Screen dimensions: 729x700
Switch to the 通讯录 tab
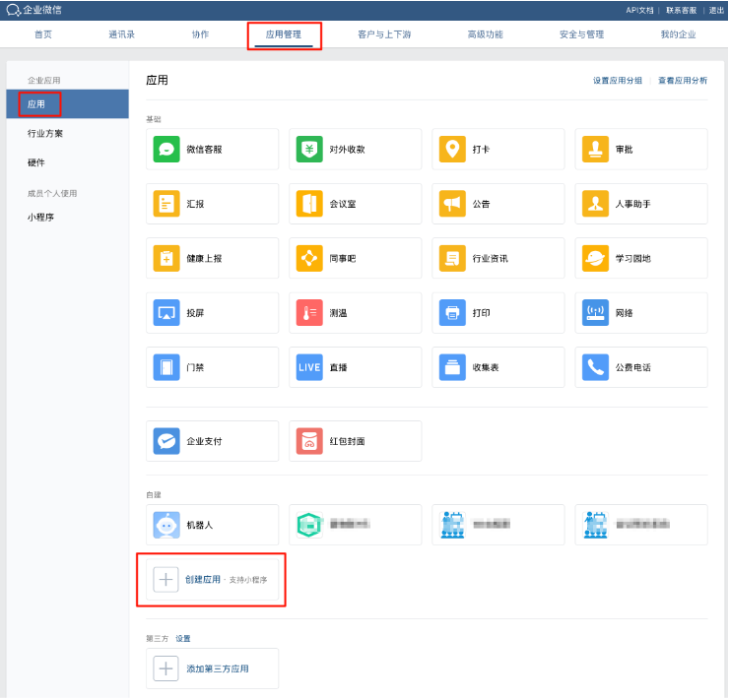click(122, 34)
